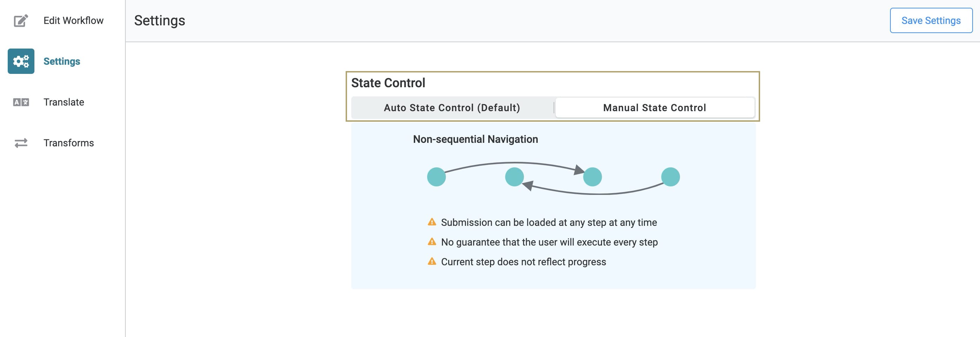Select Auto State Control (Default)

pyautogui.click(x=452, y=108)
